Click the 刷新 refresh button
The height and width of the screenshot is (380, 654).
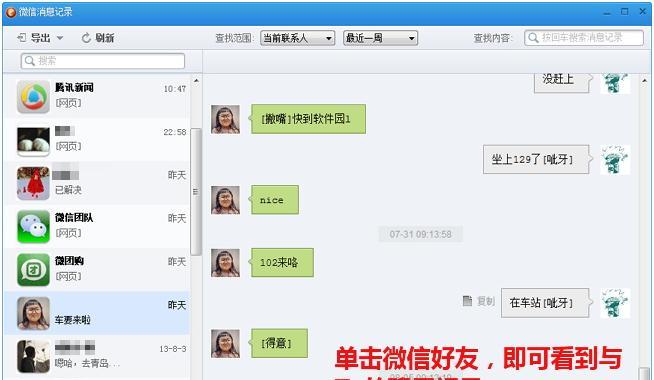98,38
